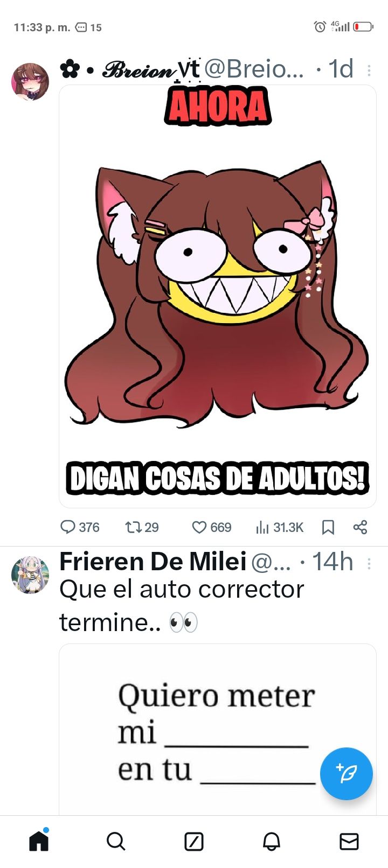This screenshot has height=868, width=388.
Task: Go to the Home tab
Action: [39, 841]
